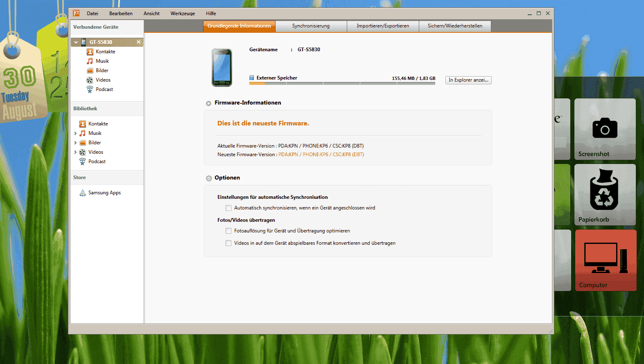This screenshot has width=644, height=364.
Task: Switch to Synchronisierung tab
Action: 311,26
